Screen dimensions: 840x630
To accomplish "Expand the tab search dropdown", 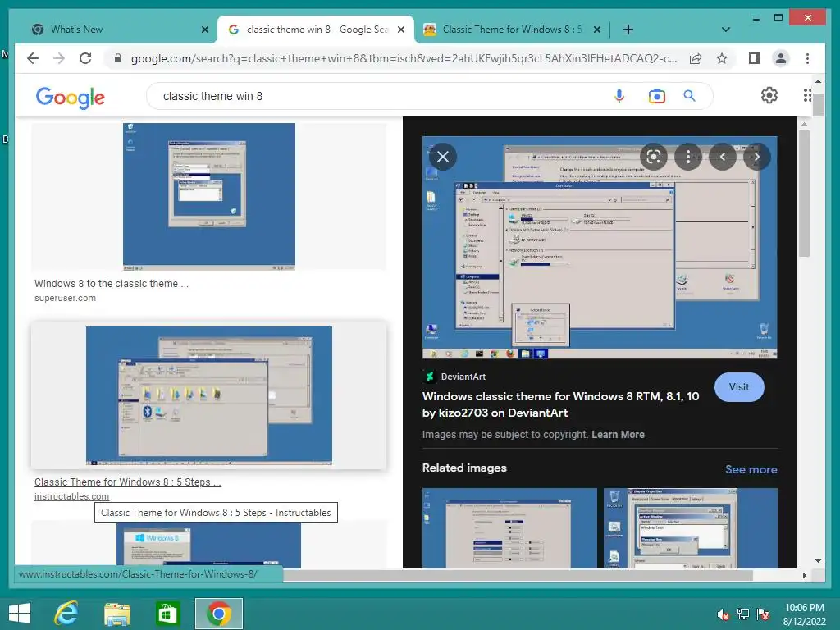I will pyautogui.click(x=726, y=30).
